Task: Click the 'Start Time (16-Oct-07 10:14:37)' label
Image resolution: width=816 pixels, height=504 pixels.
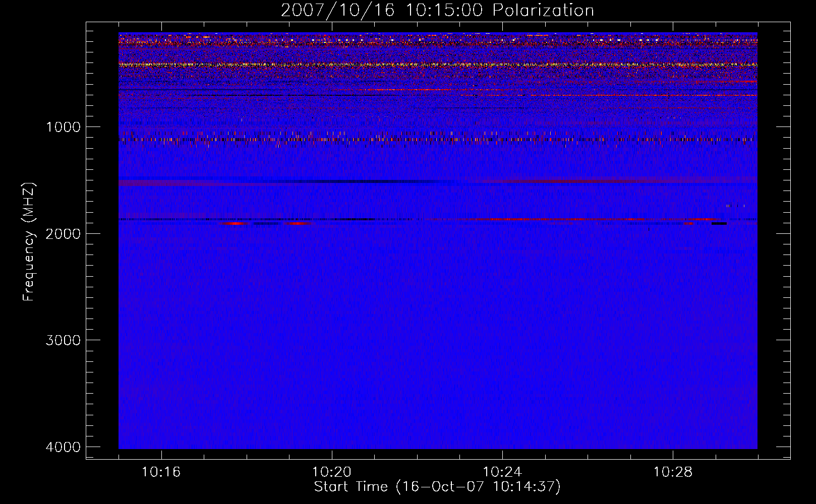Action: pyautogui.click(x=437, y=487)
